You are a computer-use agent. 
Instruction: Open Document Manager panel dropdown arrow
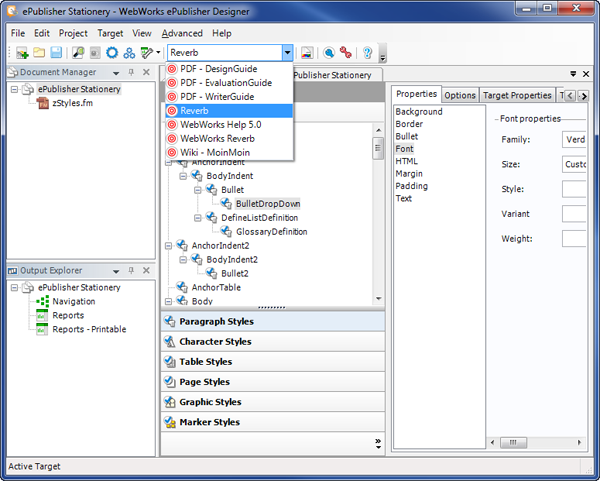point(116,73)
